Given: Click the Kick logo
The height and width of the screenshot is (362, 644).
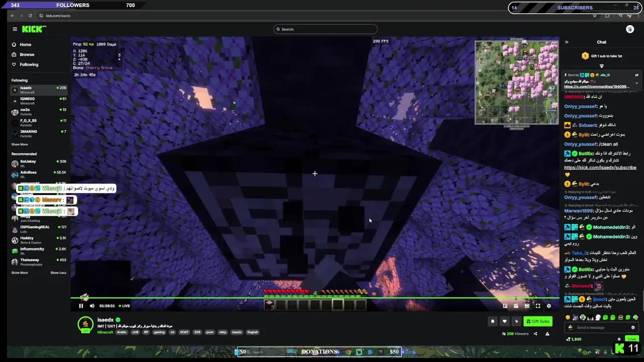Looking at the screenshot, I should (34, 29).
